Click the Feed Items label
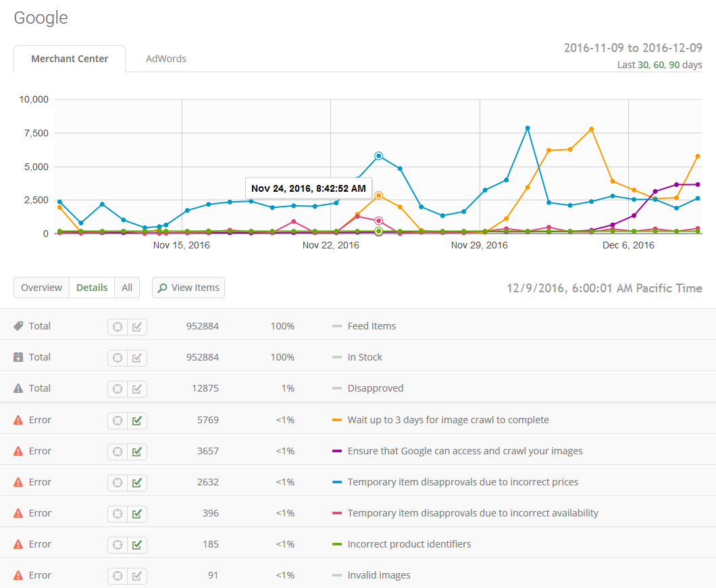The width and height of the screenshot is (716, 588). click(372, 326)
